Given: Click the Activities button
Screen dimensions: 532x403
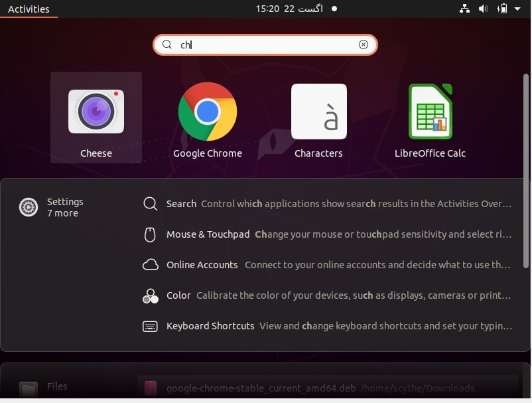Looking at the screenshot, I should 29,9.
